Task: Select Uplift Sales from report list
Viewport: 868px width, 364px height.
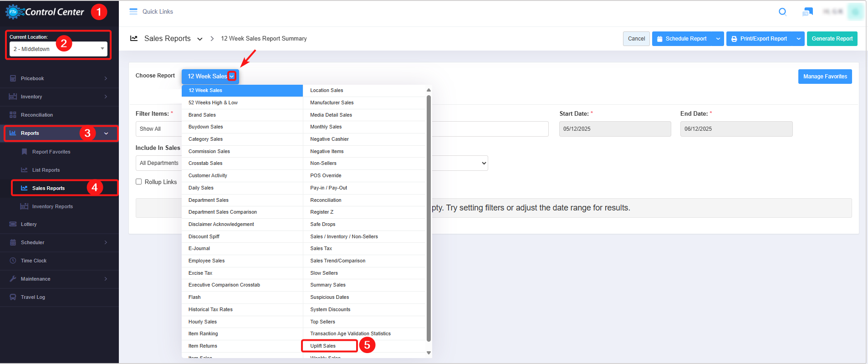Action: [323, 346]
